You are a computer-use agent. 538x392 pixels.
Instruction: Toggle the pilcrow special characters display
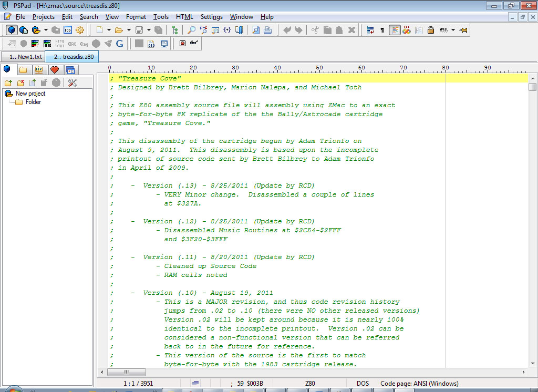382,30
